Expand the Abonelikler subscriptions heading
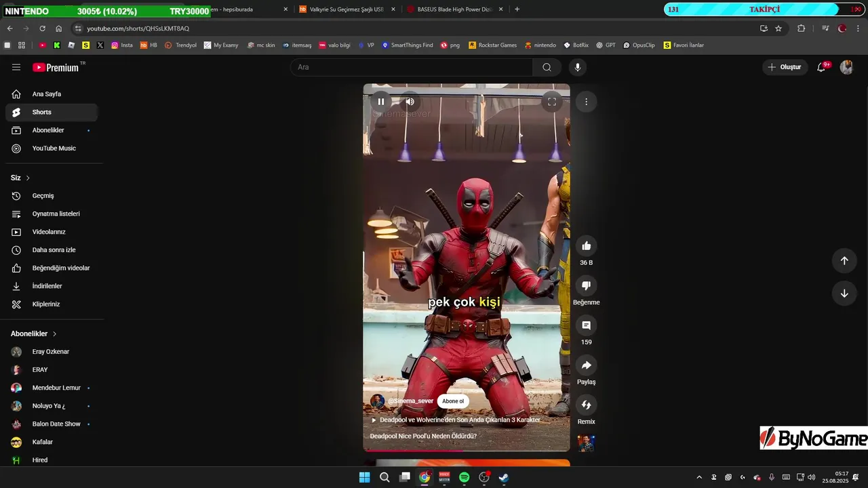The width and height of the screenshot is (868, 488). coord(34,334)
